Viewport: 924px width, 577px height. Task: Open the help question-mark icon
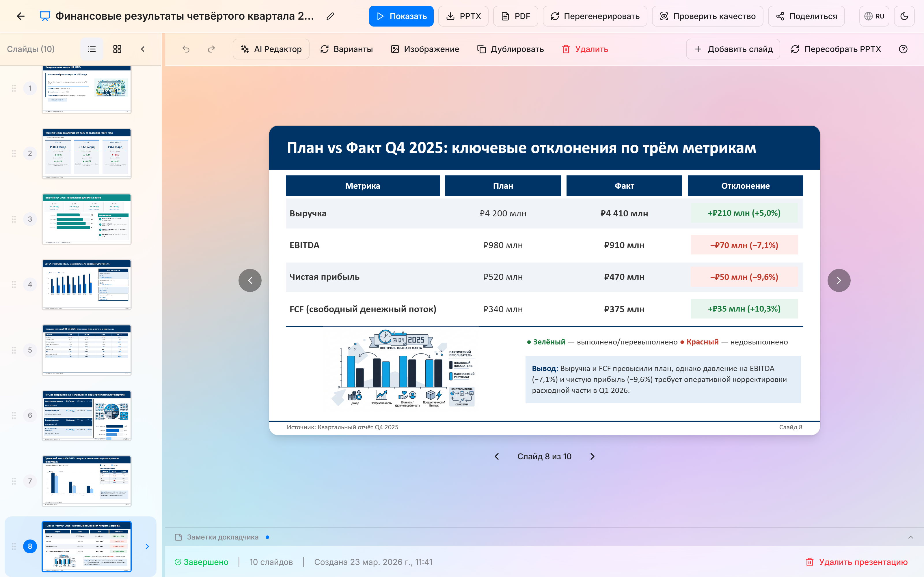[x=903, y=49]
